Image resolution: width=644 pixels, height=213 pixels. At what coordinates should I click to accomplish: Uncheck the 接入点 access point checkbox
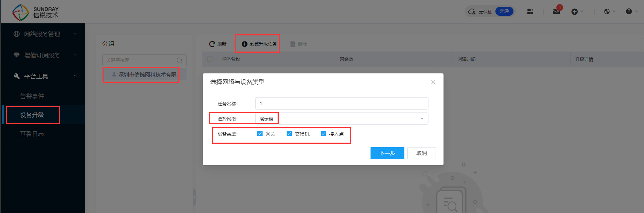click(324, 134)
